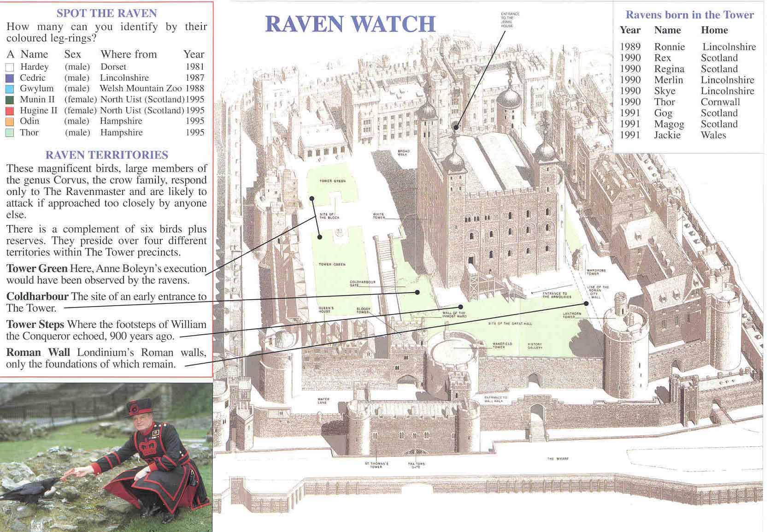The image size is (777, 532).
Task: Click Odin's orange leg-ring swatch
Action: pos(10,122)
